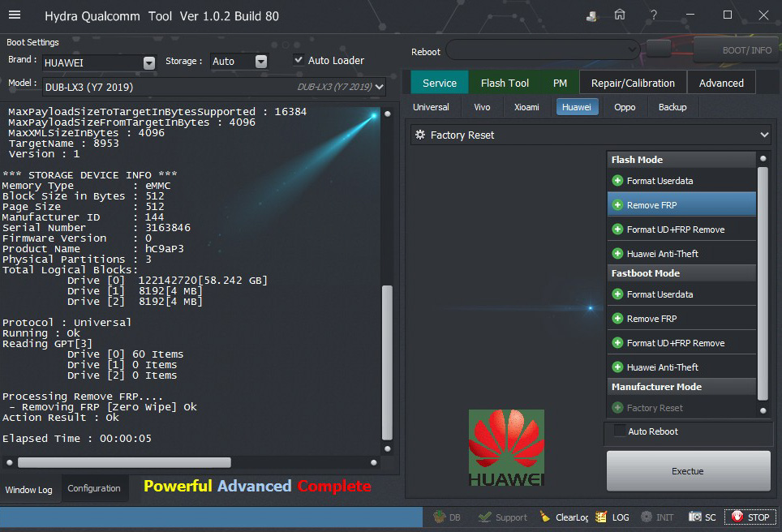Click the 'Elapsed Time : 00:00:05' log line
This screenshot has height=532, width=782.
coord(77,439)
